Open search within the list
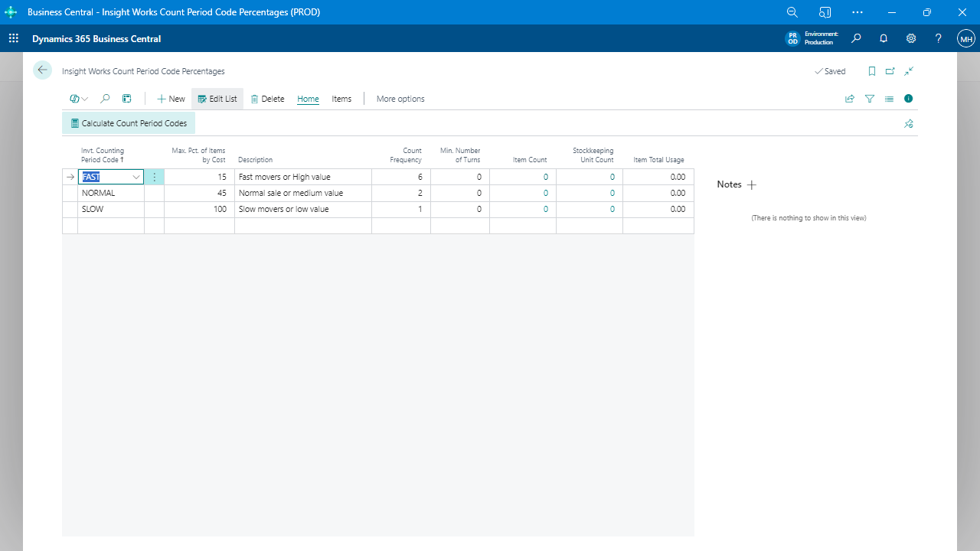The width and height of the screenshot is (980, 551). point(105,99)
